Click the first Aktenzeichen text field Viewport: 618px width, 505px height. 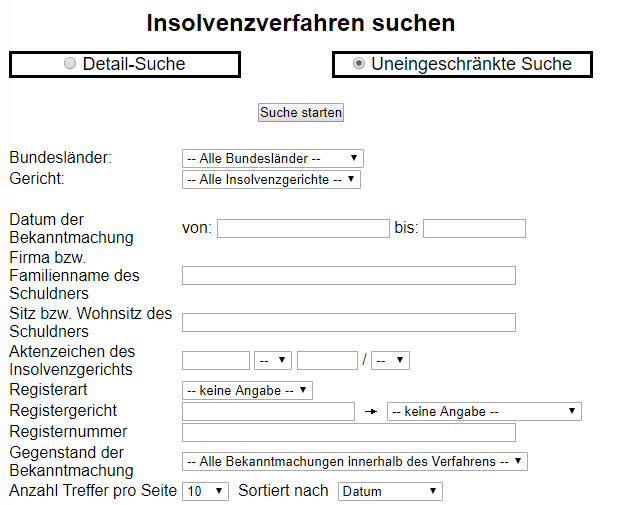point(216,360)
